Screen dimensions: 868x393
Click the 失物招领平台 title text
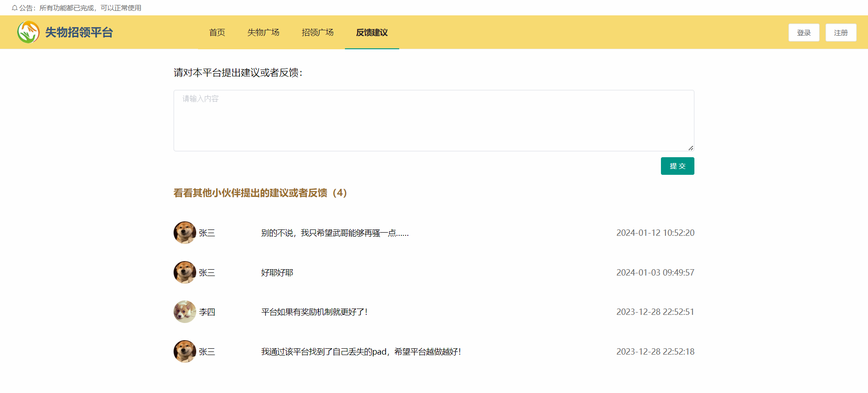tap(79, 33)
